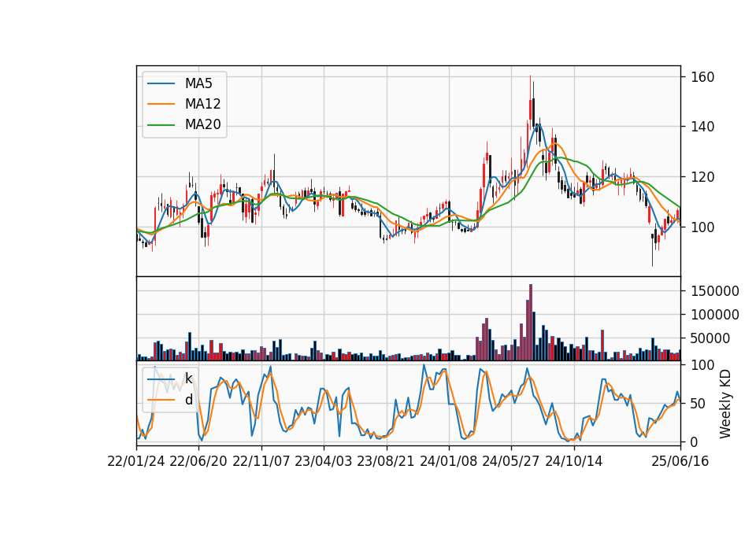The image size is (756, 543).
Task: Click the 24/05/27 date label
Action: (x=511, y=462)
